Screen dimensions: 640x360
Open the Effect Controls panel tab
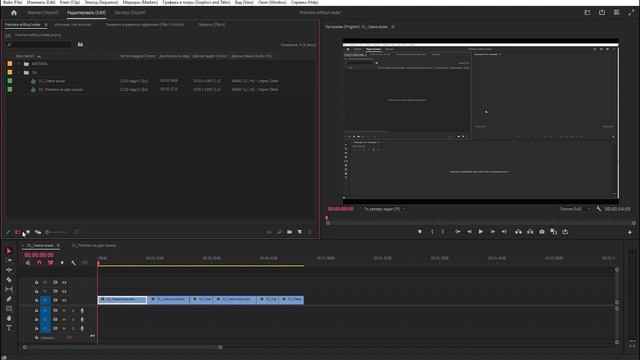144,25
